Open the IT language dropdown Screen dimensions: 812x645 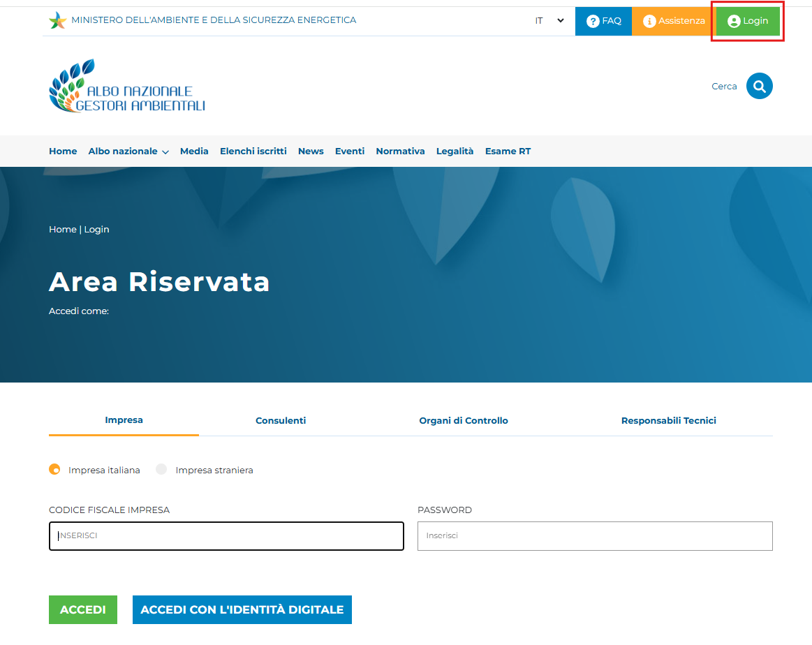pyautogui.click(x=549, y=21)
